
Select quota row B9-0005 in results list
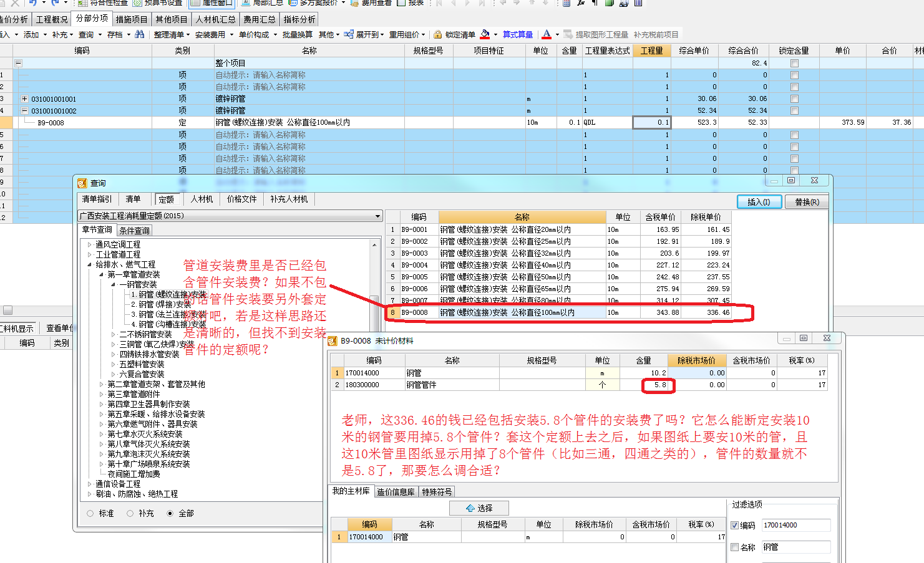click(x=558, y=277)
